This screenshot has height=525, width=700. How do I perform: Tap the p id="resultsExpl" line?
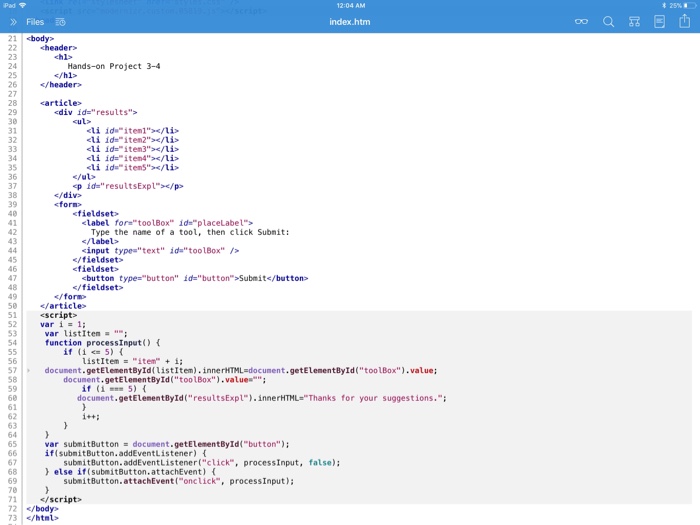click(128, 186)
